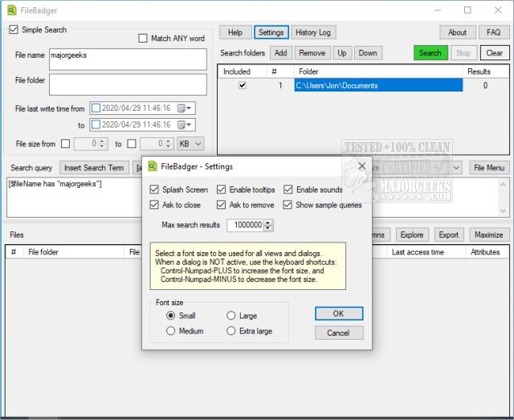
Task: Click the Maximize results button
Action: tap(489, 234)
